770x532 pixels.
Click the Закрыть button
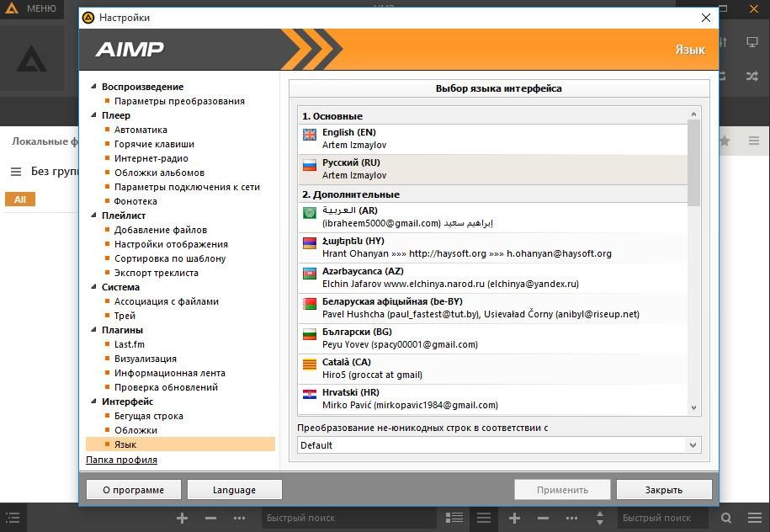pos(664,490)
